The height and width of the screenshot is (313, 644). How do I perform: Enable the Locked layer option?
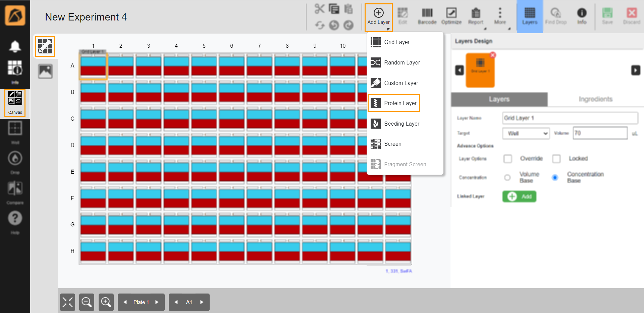556,159
